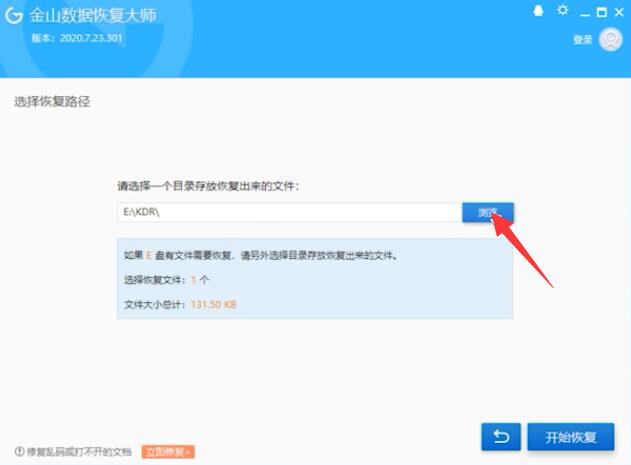Minimize the application window
The width and height of the screenshot is (631, 465).
tap(585, 14)
